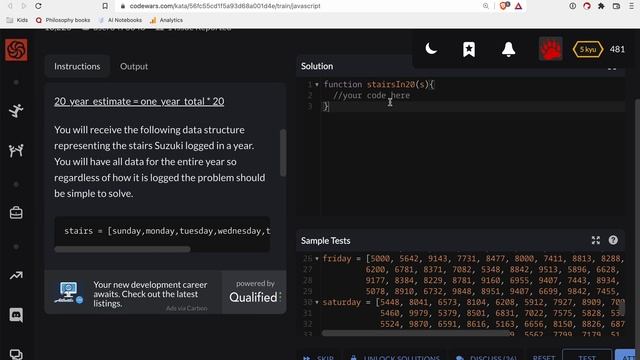Click the SKIP button
This screenshot has width=640, height=360.
[318, 358]
